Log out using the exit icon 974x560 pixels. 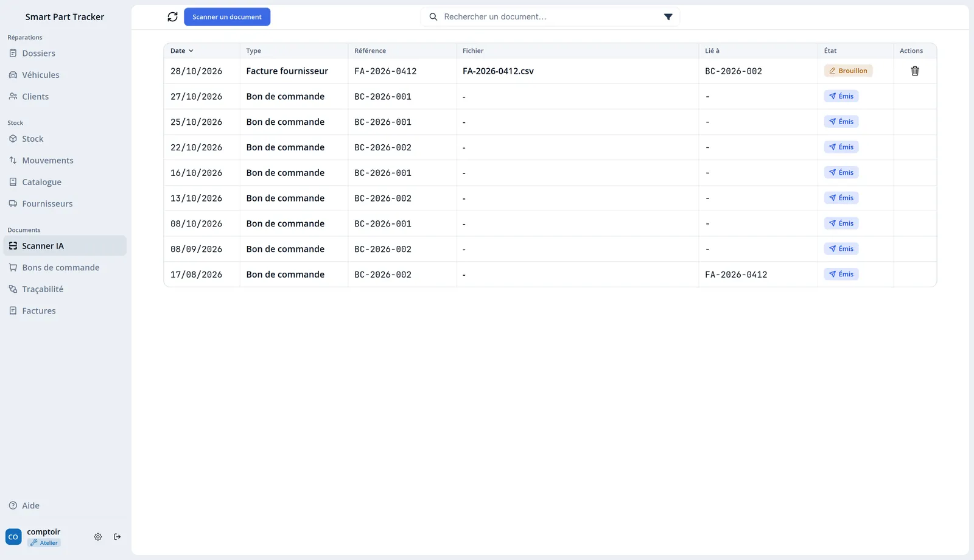click(117, 537)
